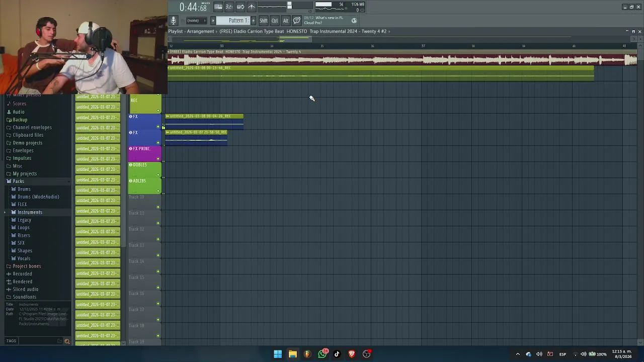Open the Soundfonts folder
This screenshot has width=644, height=362.
(x=24, y=297)
